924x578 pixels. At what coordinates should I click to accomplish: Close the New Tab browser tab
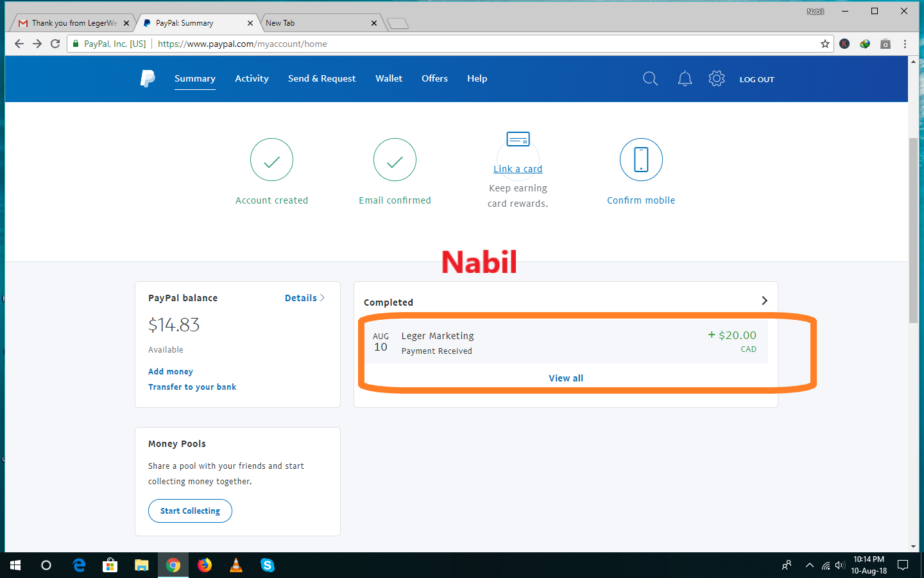(374, 23)
